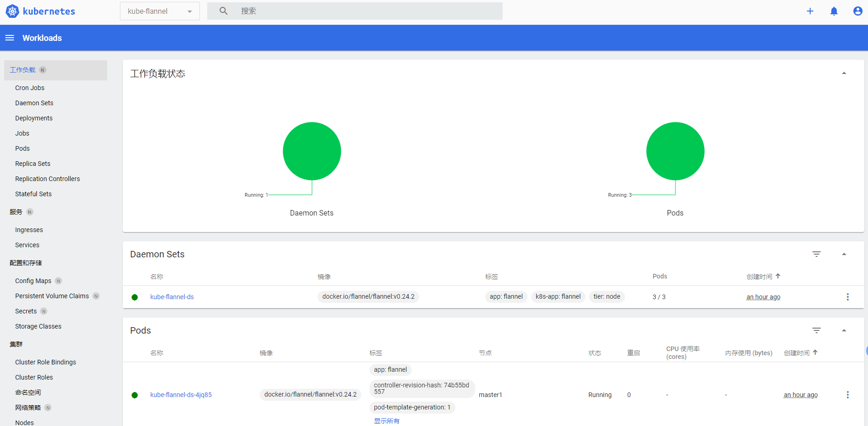Open filter for Daemon Sets table
This screenshot has width=868, height=426.
(x=817, y=254)
